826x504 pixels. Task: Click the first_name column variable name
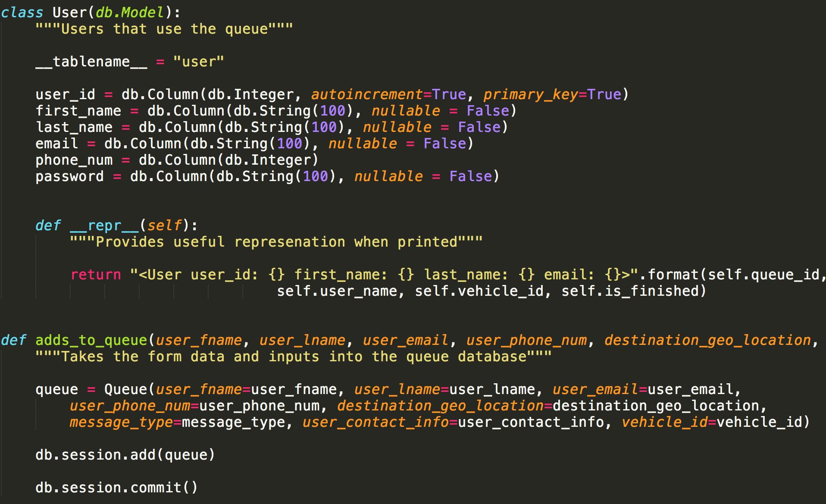[78, 111]
